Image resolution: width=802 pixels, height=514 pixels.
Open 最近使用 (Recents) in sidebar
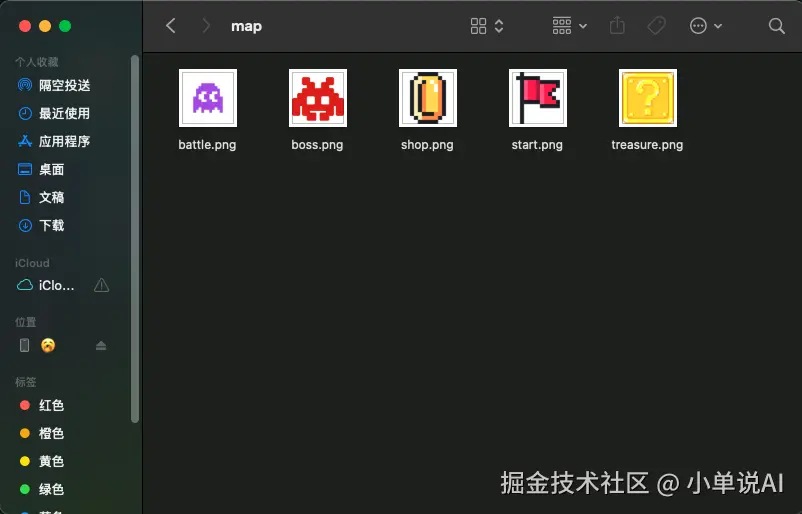(x=64, y=113)
